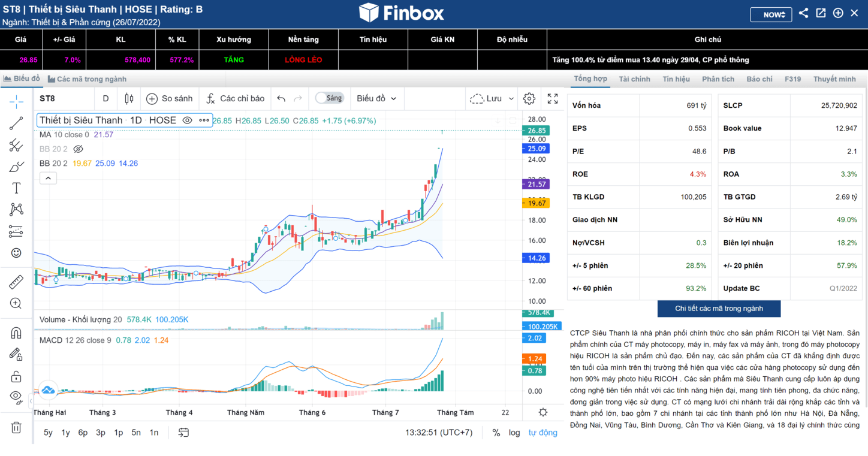Open price scale settings gear below the axis
The image size is (868, 456).
pyautogui.click(x=543, y=412)
